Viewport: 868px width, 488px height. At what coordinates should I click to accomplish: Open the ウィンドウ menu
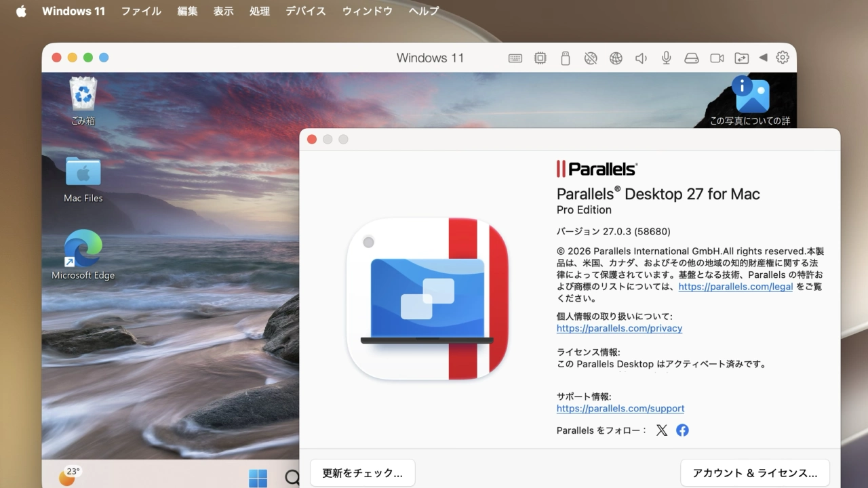point(367,11)
